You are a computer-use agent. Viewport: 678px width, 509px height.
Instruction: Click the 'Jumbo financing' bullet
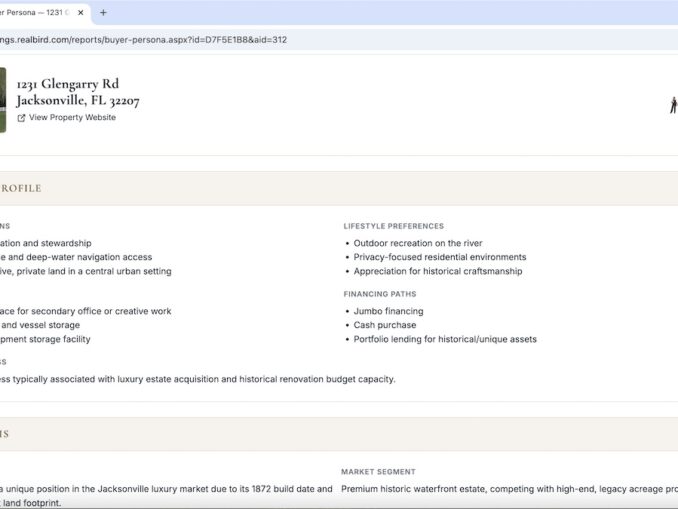click(x=388, y=311)
